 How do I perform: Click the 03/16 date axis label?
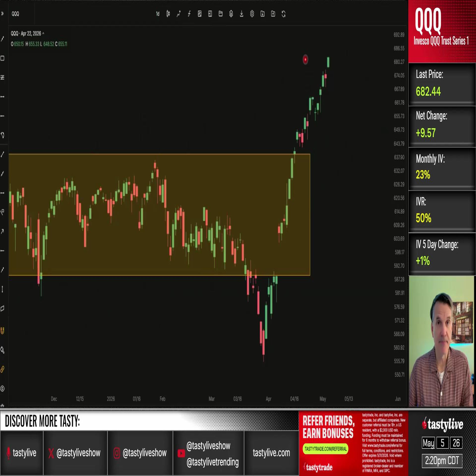point(238,399)
